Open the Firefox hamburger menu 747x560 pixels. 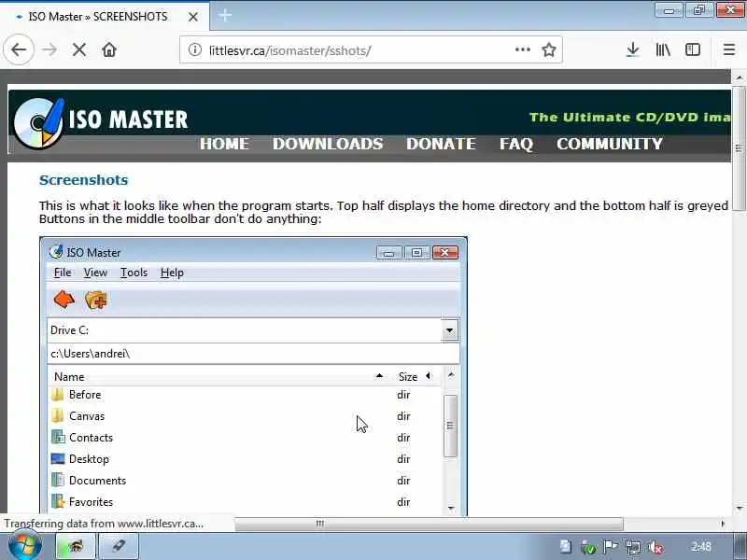click(729, 49)
